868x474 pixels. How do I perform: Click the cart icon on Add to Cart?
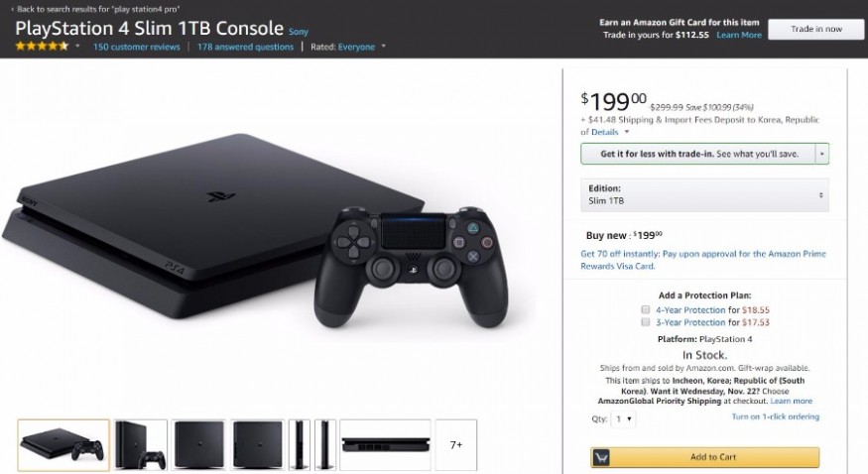[x=601, y=457]
